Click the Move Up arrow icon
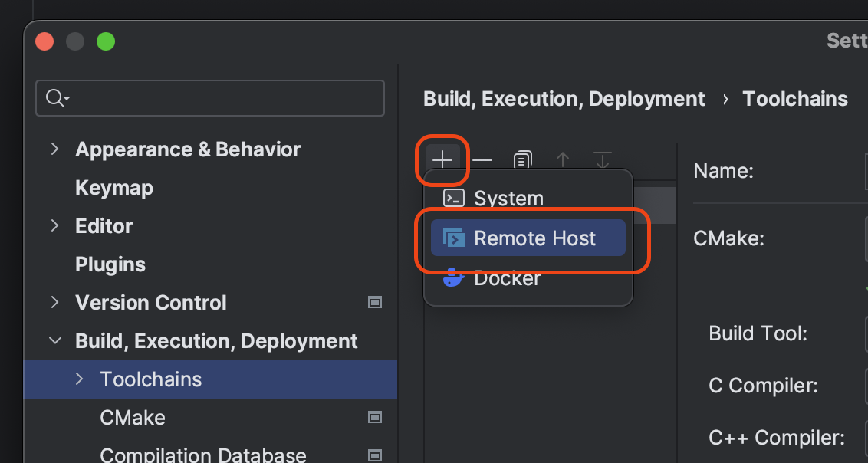 (x=562, y=160)
